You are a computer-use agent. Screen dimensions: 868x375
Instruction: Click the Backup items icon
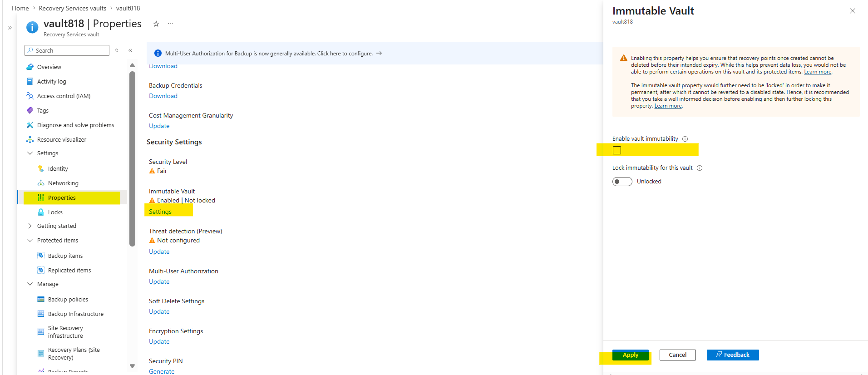click(x=41, y=256)
